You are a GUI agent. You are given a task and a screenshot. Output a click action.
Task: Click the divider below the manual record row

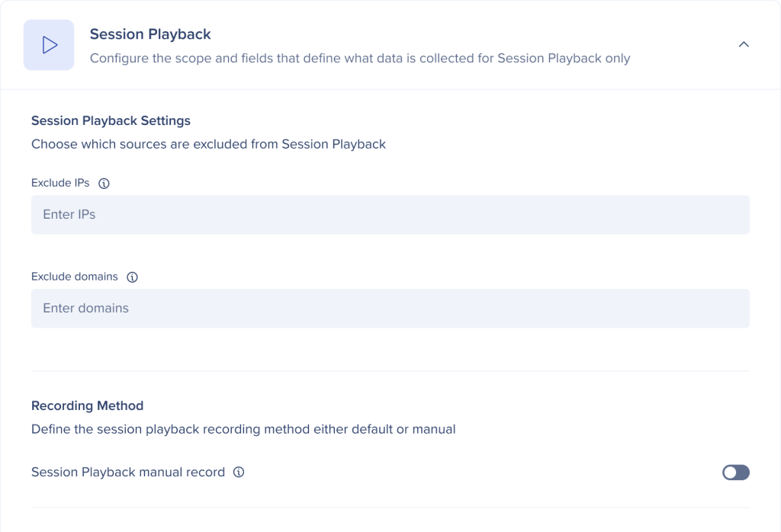[390, 508]
